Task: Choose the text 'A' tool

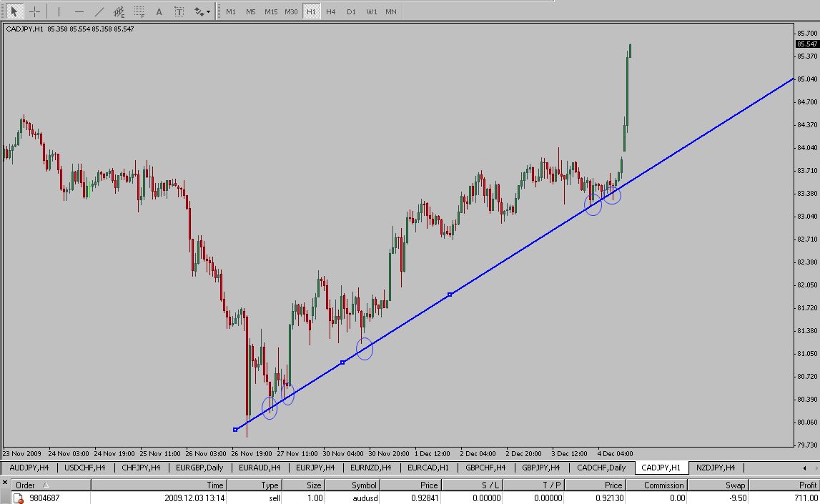Action: [x=159, y=11]
